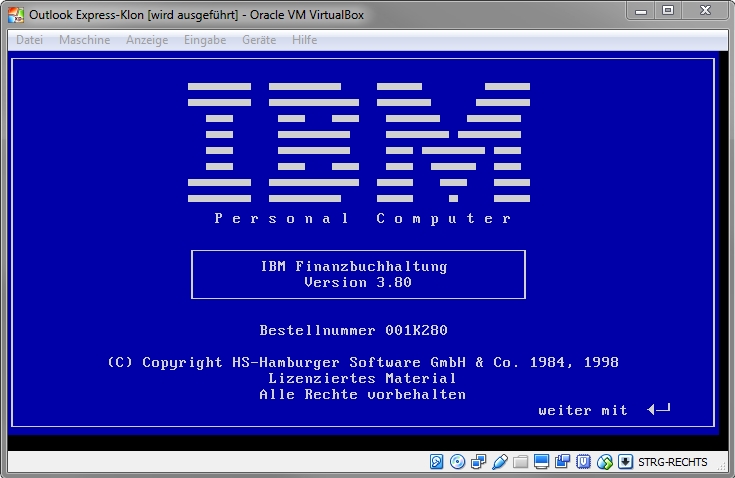Click the blue-green mouse integration status icon
The image size is (735, 478).
click(x=605, y=462)
